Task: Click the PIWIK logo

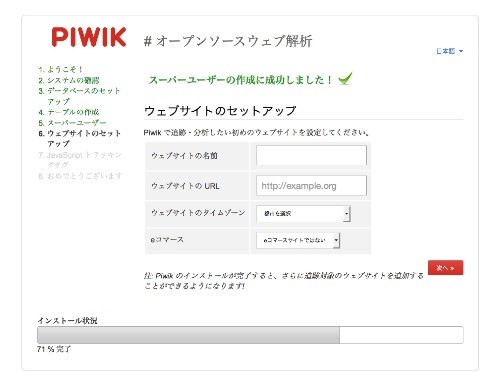Action: (89, 37)
